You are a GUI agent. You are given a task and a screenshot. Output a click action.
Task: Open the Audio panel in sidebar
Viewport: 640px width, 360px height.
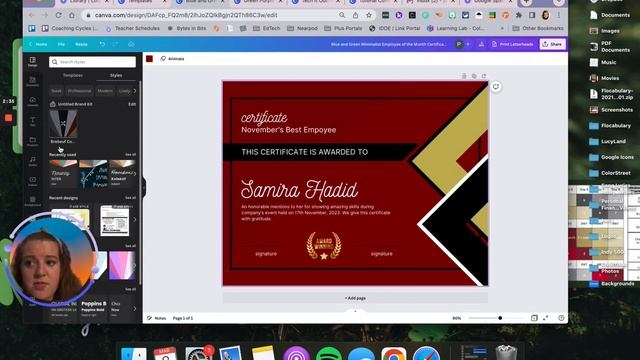point(33,161)
